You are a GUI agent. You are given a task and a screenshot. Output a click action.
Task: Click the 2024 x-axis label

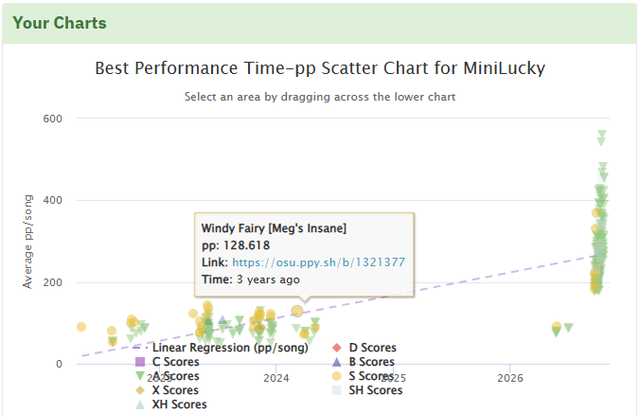click(276, 379)
